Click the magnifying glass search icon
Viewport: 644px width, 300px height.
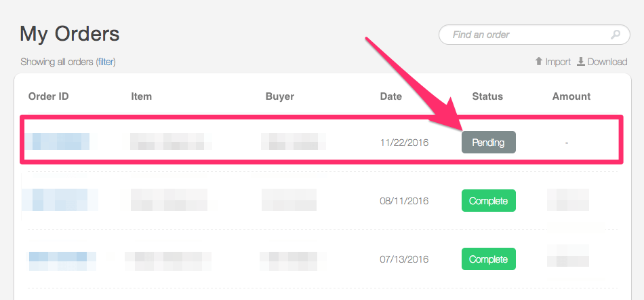coord(616,35)
